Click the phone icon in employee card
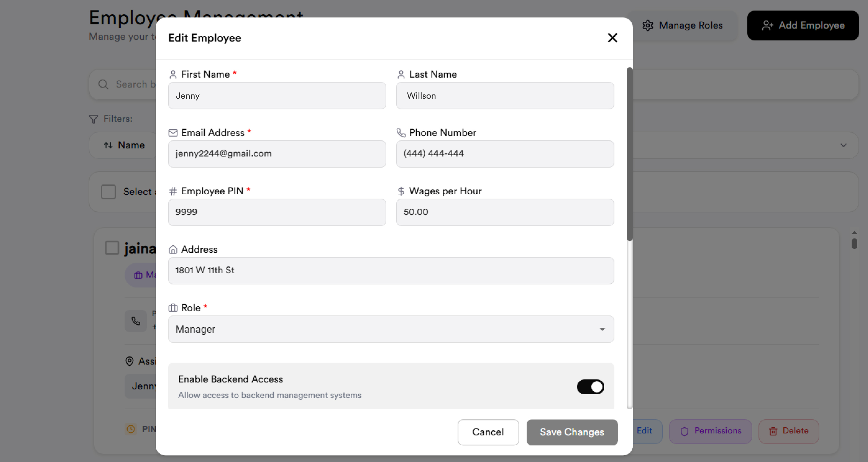The height and width of the screenshot is (462, 868). coord(136,321)
